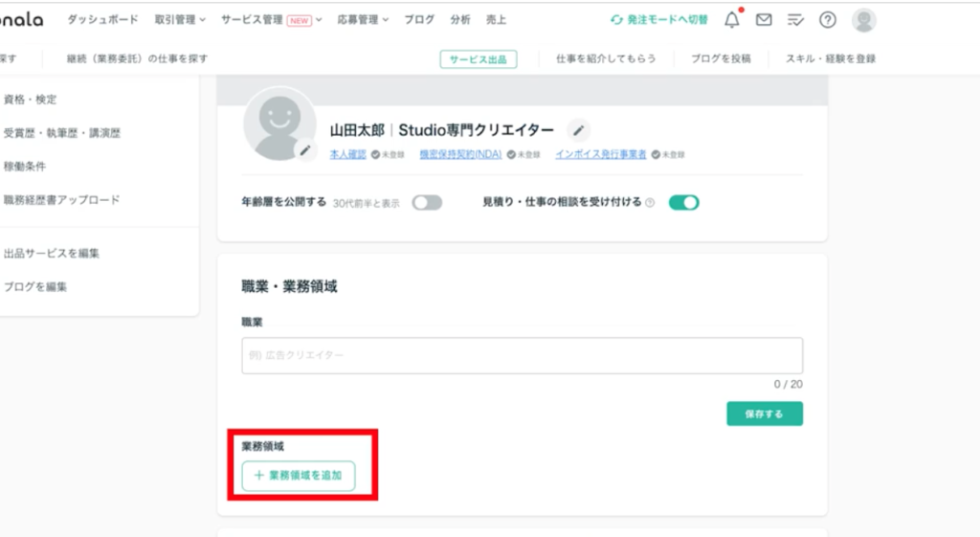Image resolution: width=980 pixels, height=537 pixels.
Task: Select ブログを編集 in the sidebar
Action: pyautogui.click(x=35, y=287)
